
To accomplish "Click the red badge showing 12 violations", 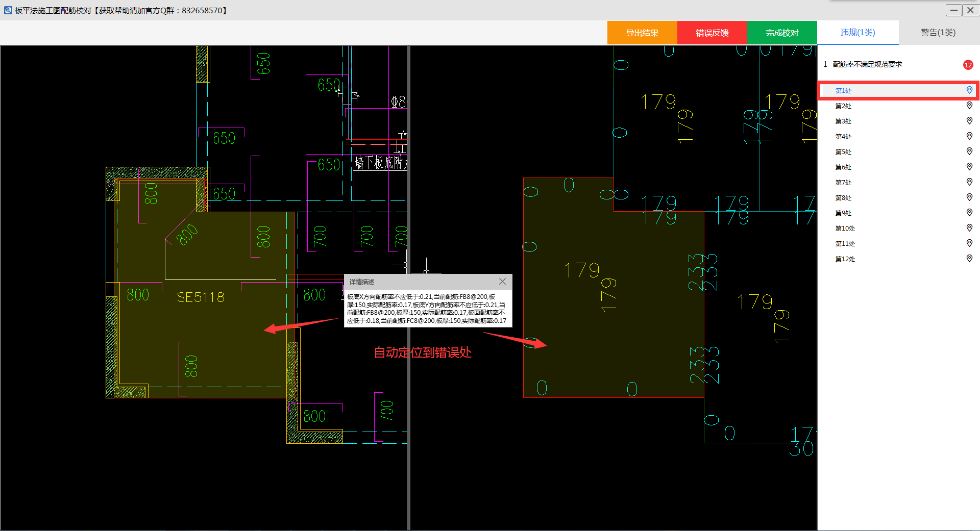I will point(968,65).
